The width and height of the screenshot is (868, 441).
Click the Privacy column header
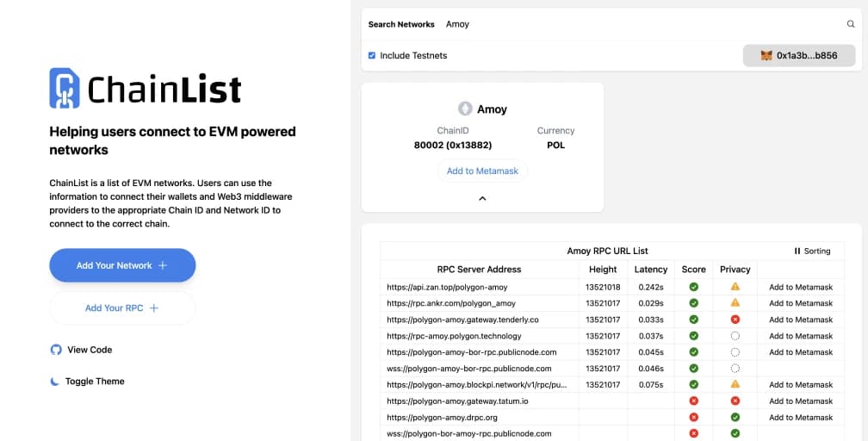click(735, 270)
